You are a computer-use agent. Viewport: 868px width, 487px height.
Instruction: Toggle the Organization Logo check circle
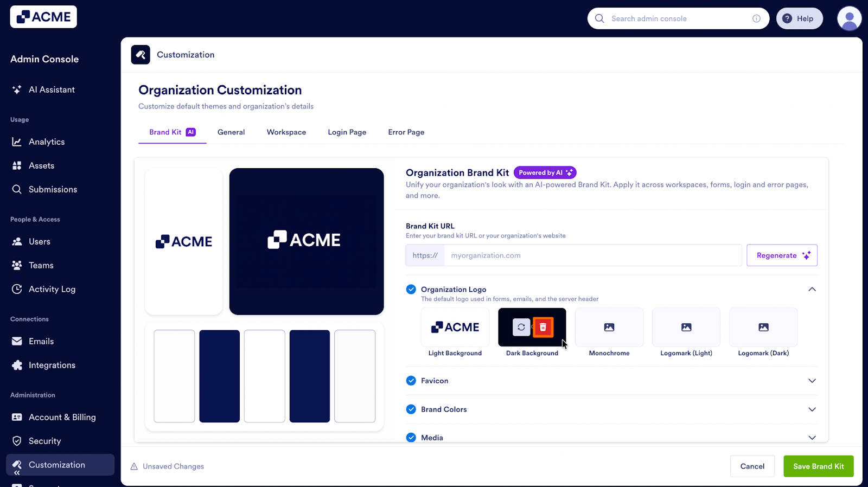(411, 289)
